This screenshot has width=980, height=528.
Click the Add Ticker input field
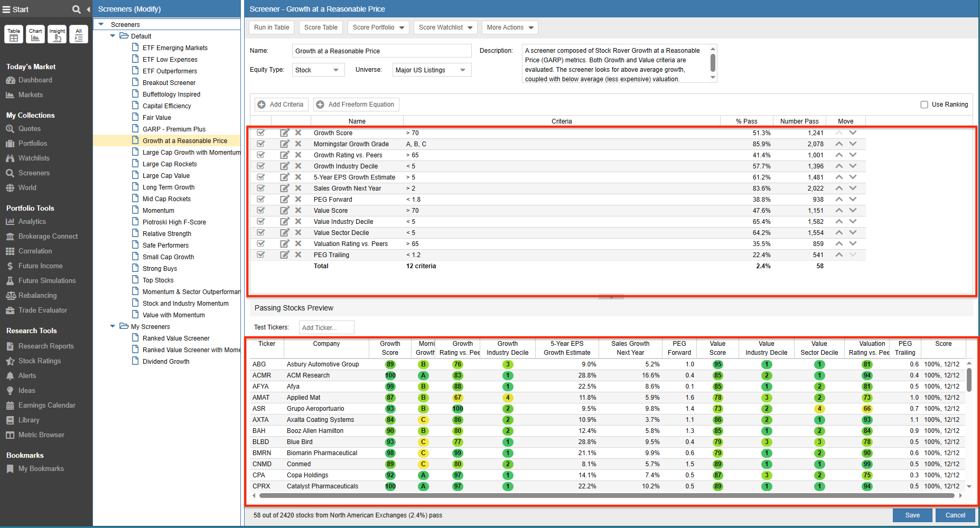(326, 327)
